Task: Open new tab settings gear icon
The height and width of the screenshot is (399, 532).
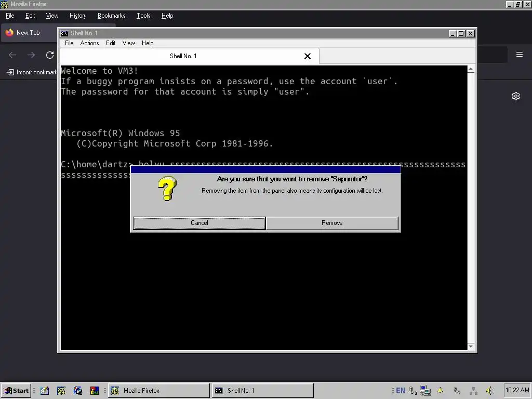Action: tap(516, 96)
